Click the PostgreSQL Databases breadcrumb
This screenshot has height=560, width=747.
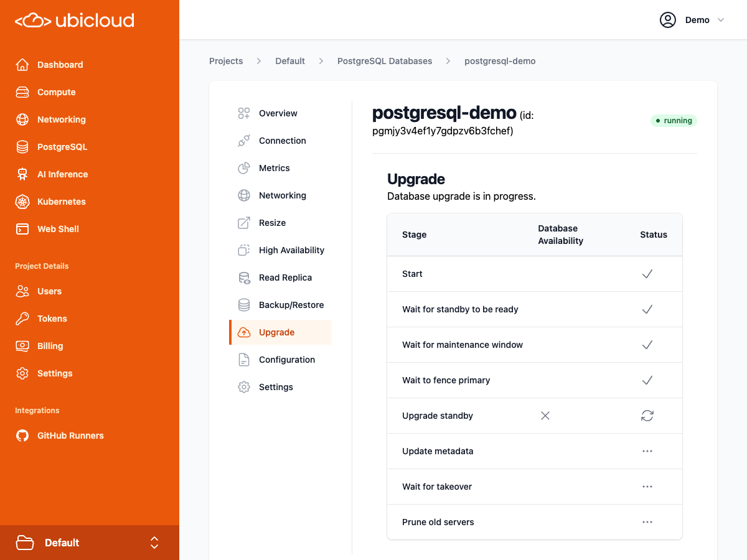pos(385,61)
